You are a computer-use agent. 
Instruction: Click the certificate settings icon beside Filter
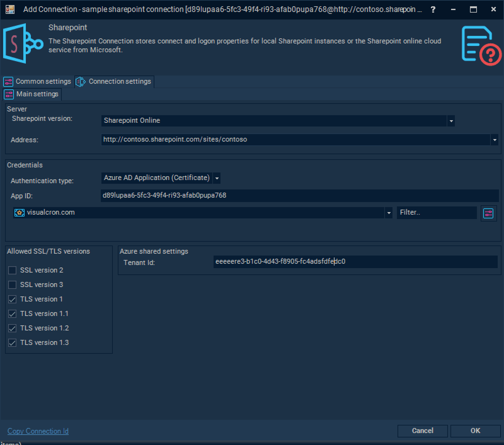488,213
